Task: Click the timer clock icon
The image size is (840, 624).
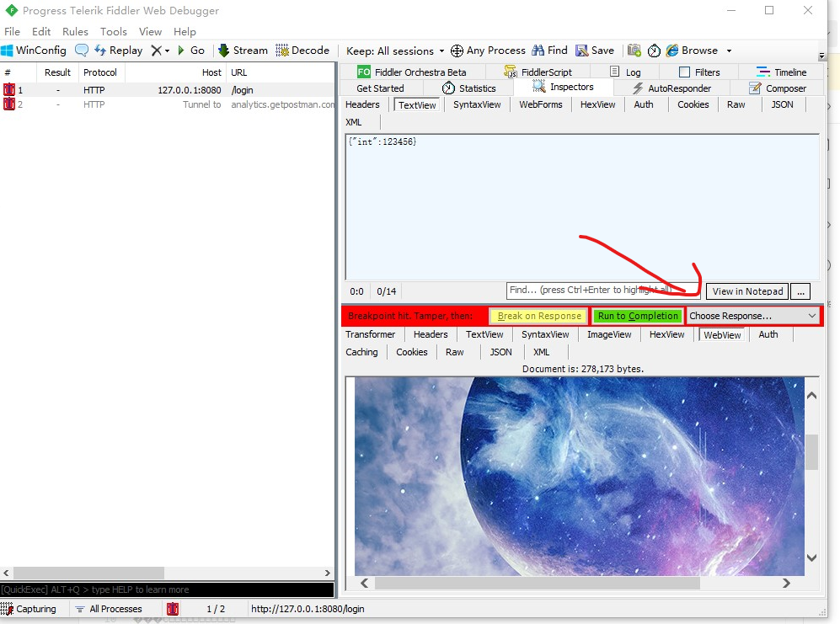Action: click(654, 51)
